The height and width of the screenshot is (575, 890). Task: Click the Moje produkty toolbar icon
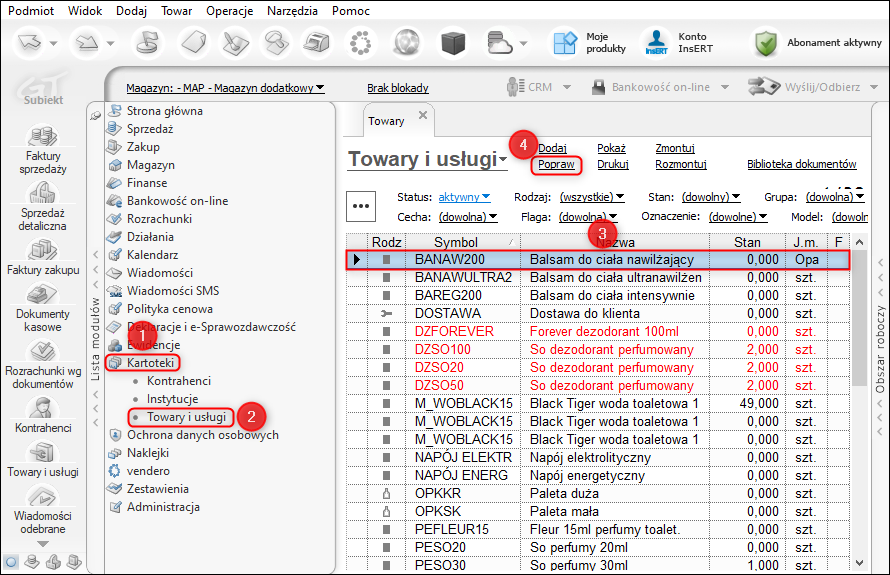[565, 43]
